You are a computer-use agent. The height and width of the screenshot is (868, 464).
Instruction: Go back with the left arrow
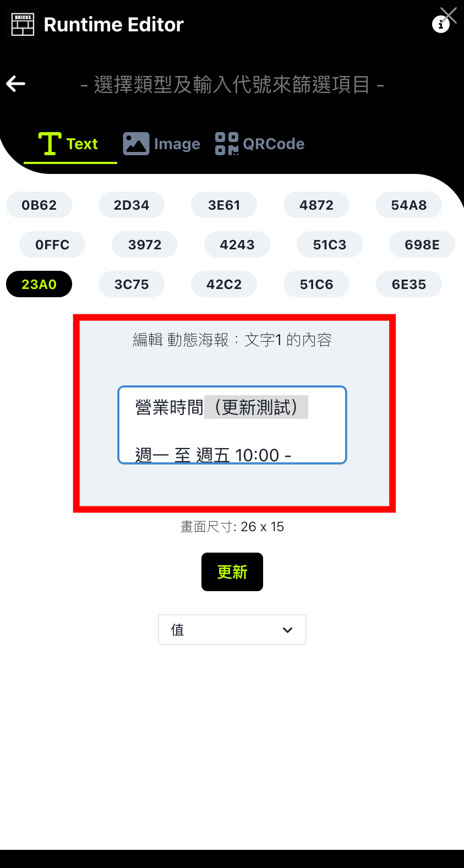16,84
